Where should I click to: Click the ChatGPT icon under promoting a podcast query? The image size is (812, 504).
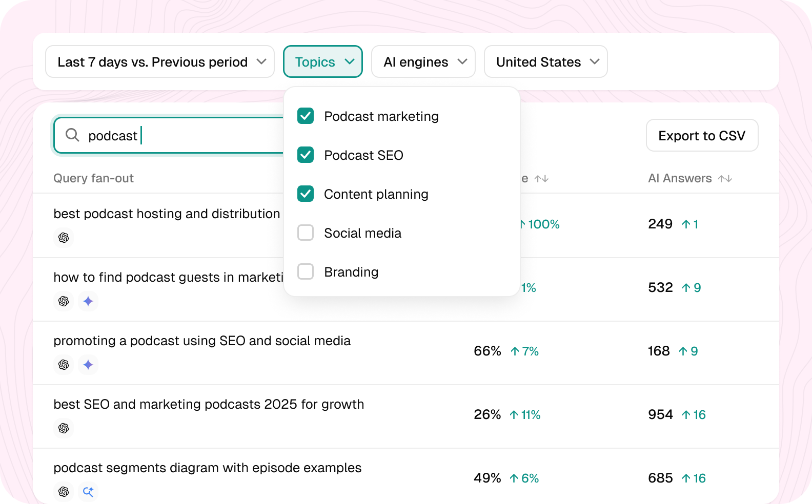64,365
